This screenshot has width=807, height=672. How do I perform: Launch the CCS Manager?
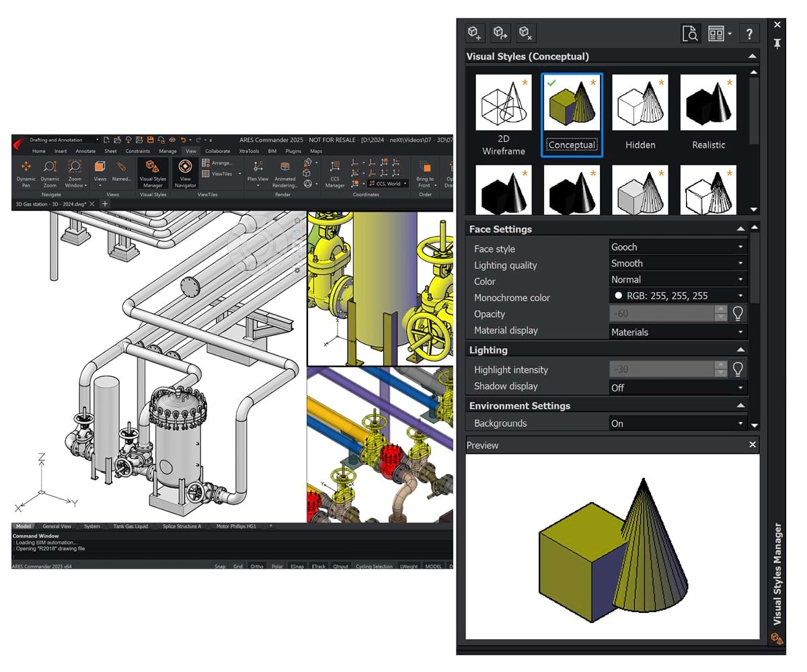pos(335,173)
